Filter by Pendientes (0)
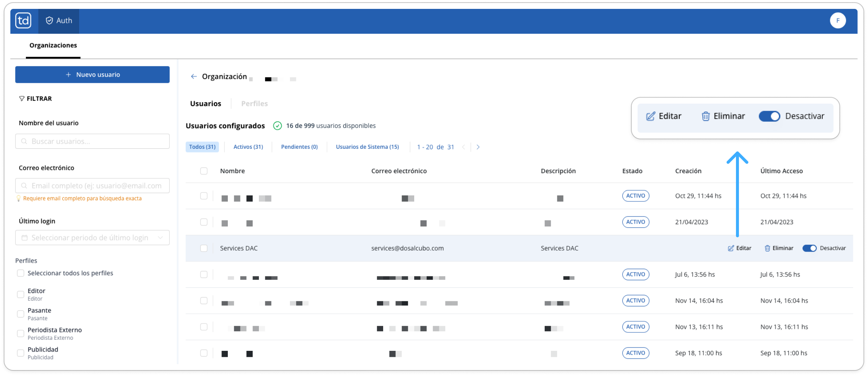The width and height of the screenshot is (868, 376). pyautogui.click(x=299, y=147)
